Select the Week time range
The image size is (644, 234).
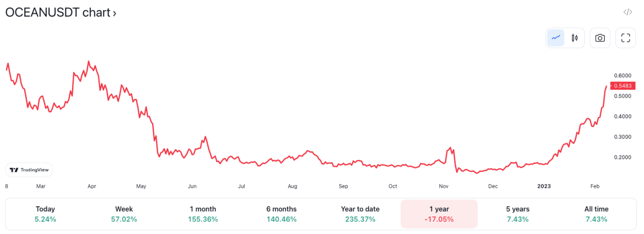124,214
